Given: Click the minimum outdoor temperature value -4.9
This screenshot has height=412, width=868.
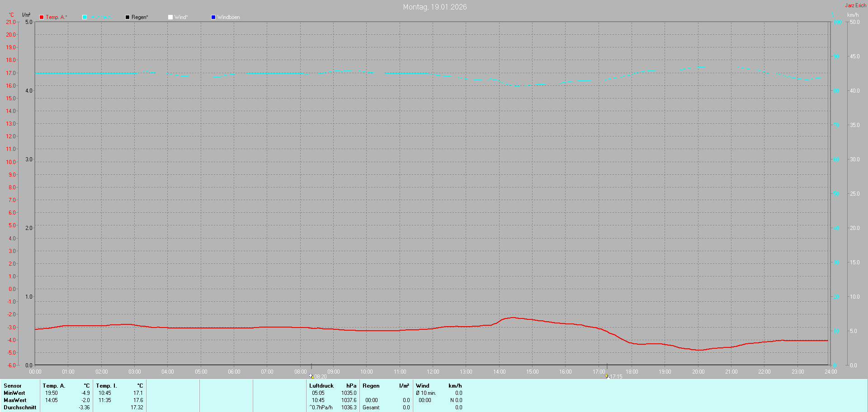Looking at the screenshot, I should (85, 393).
